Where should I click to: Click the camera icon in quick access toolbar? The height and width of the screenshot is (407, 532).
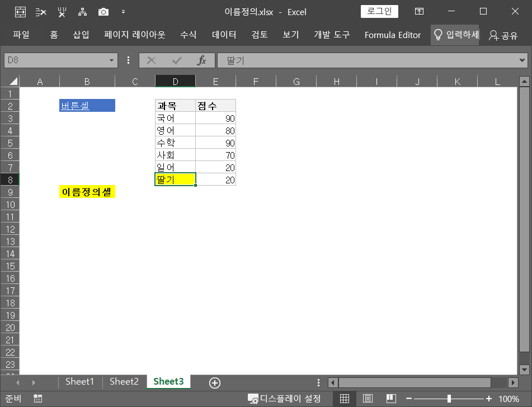pyautogui.click(x=103, y=12)
